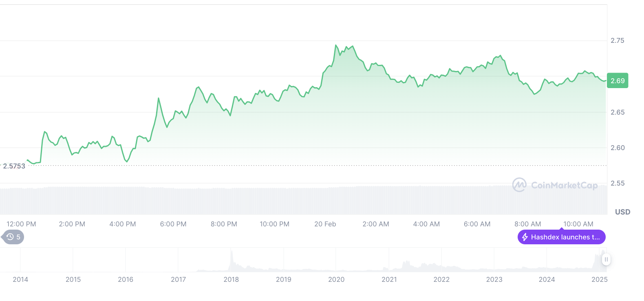Click the current price label 2.69
Image resolution: width=644 pixels, height=301 pixels.
coord(618,81)
